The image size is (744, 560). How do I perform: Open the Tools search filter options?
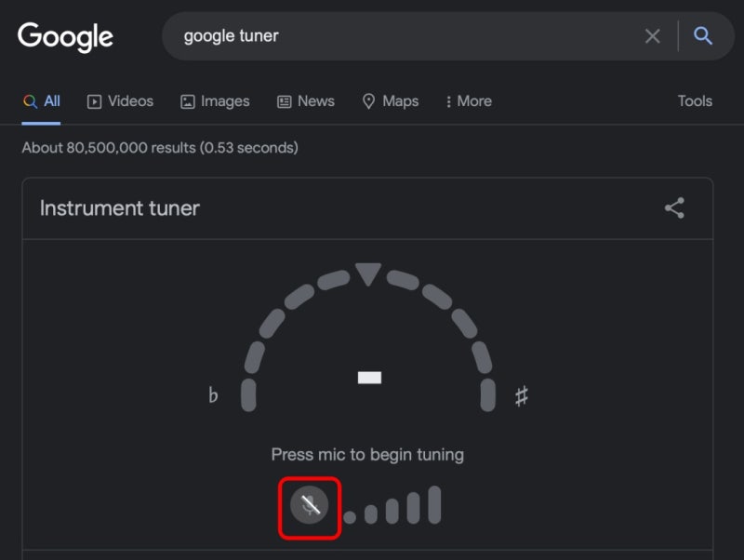click(695, 101)
